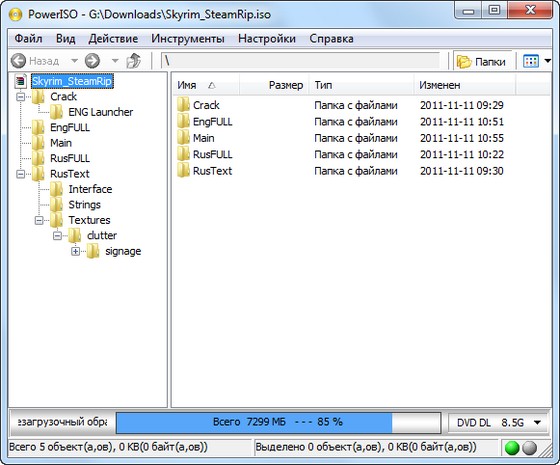Screen dimensions: 560x465
Task: Select Interface folder in the tree
Action: click(x=90, y=189)
